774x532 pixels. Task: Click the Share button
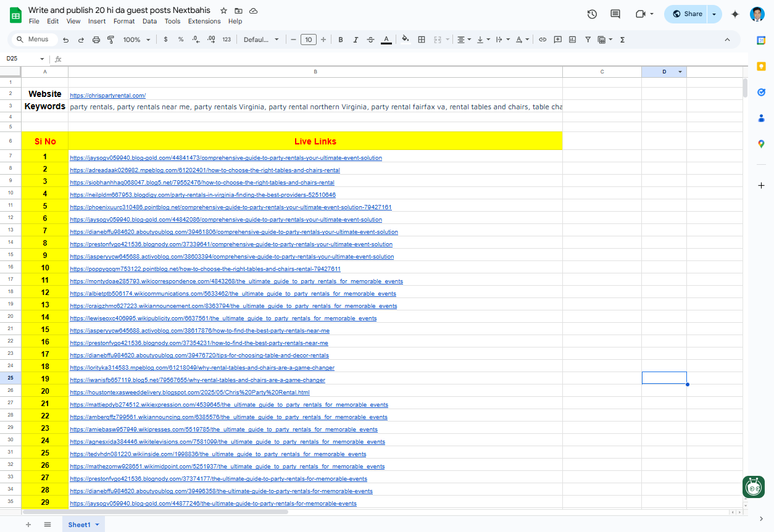(686, 14)
